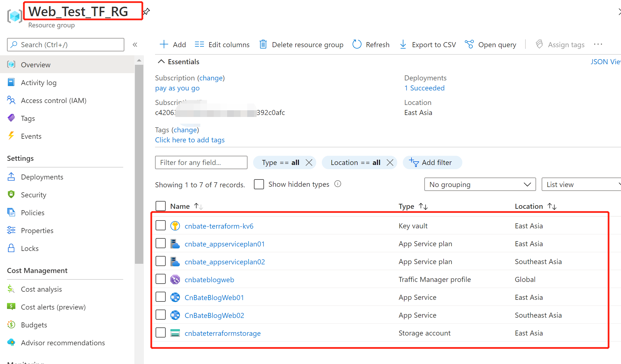The height and width of the screenshot is (364, 621).
Task: Click Delete resource group trash icon
Action: tap(263, 44)
